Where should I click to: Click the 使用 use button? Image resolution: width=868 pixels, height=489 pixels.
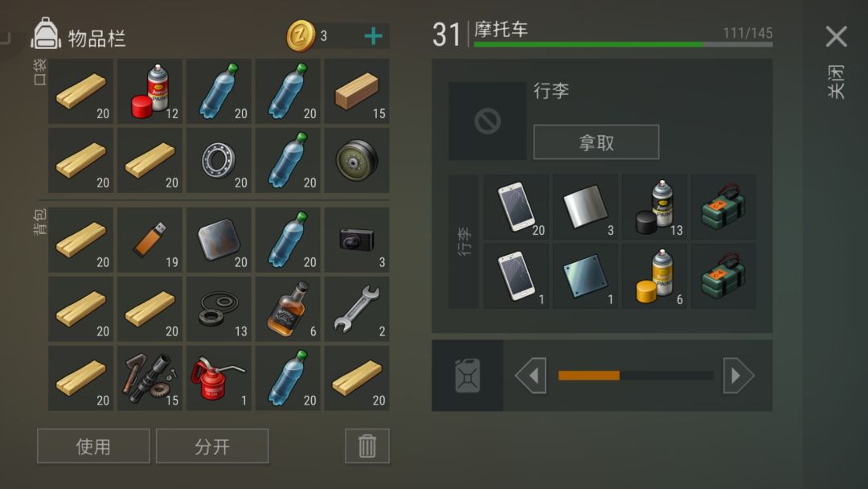coord(93,446)
